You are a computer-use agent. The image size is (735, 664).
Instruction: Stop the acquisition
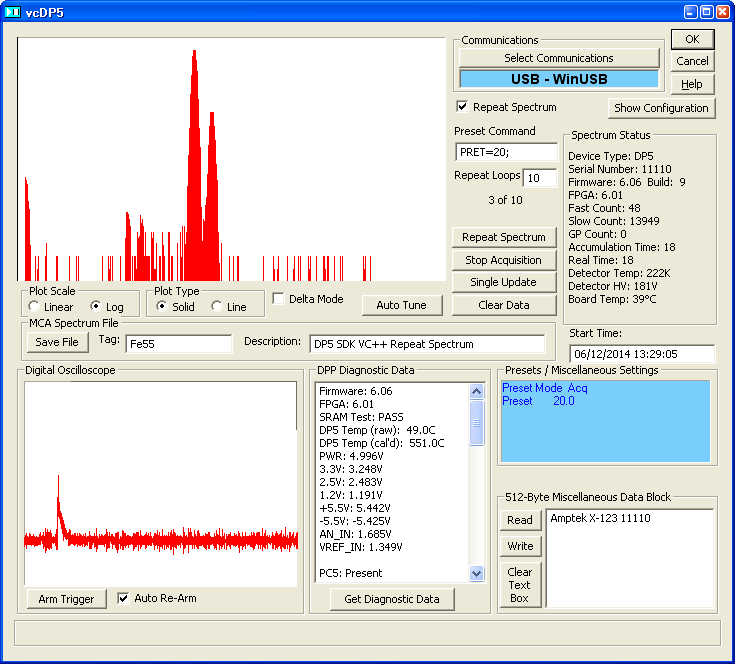point(504,260)
